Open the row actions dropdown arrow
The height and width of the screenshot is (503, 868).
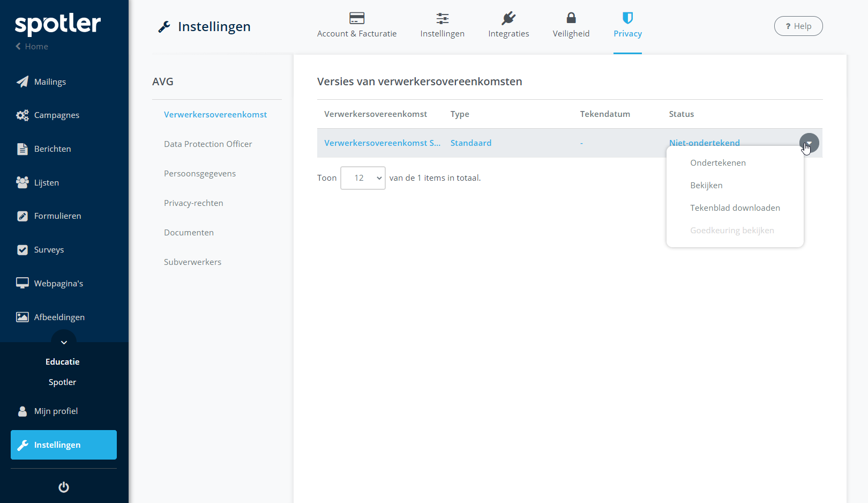[809, 143]
